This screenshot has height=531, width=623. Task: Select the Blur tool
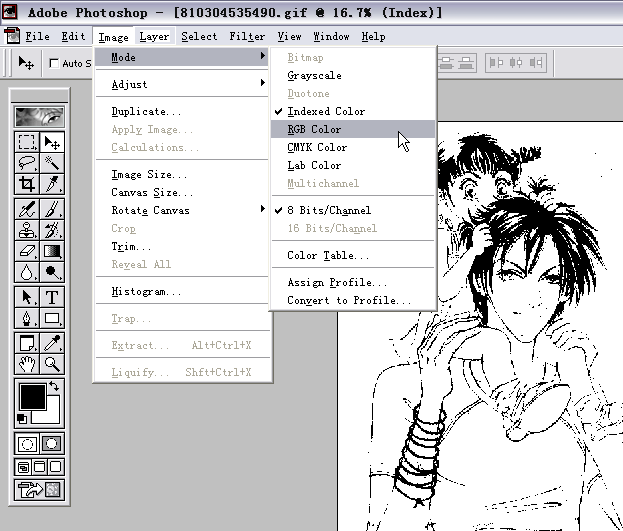[x=27, y=272]
